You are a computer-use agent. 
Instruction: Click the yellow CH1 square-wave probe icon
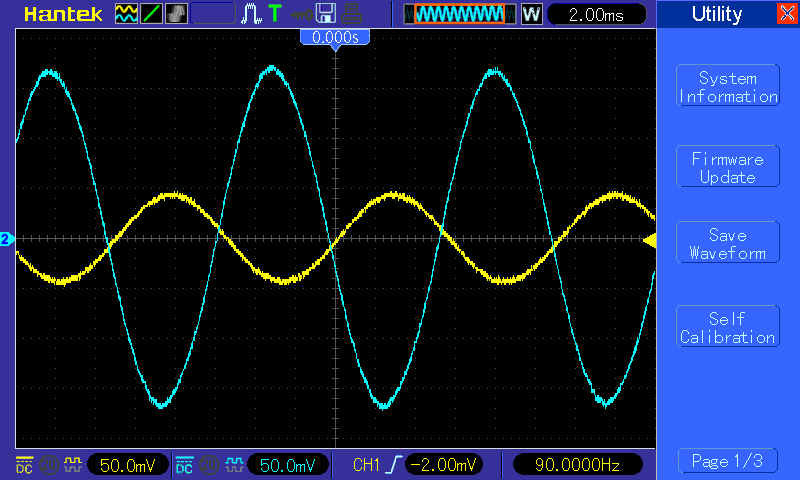73,465
